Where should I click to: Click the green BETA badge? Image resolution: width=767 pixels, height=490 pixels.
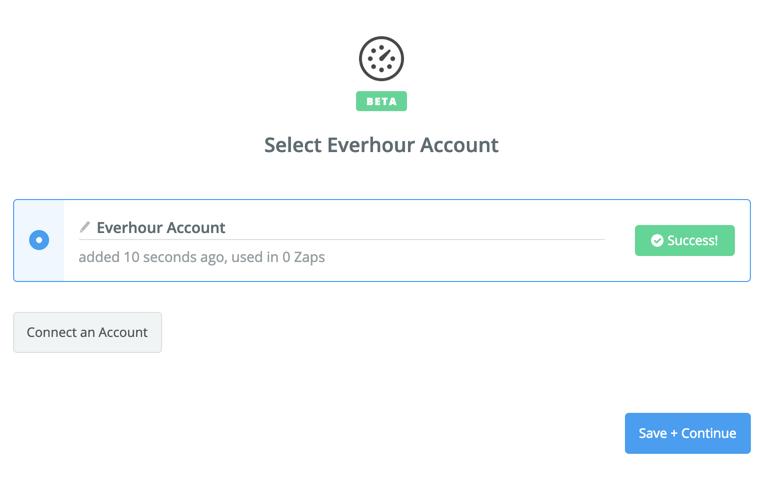[381, 101]
